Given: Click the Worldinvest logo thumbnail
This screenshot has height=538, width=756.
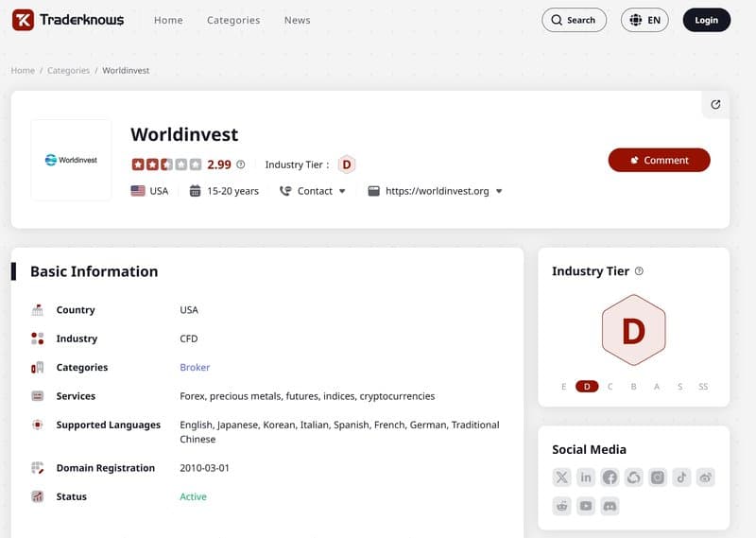Looking at the screenshot, I should (71, 160).
